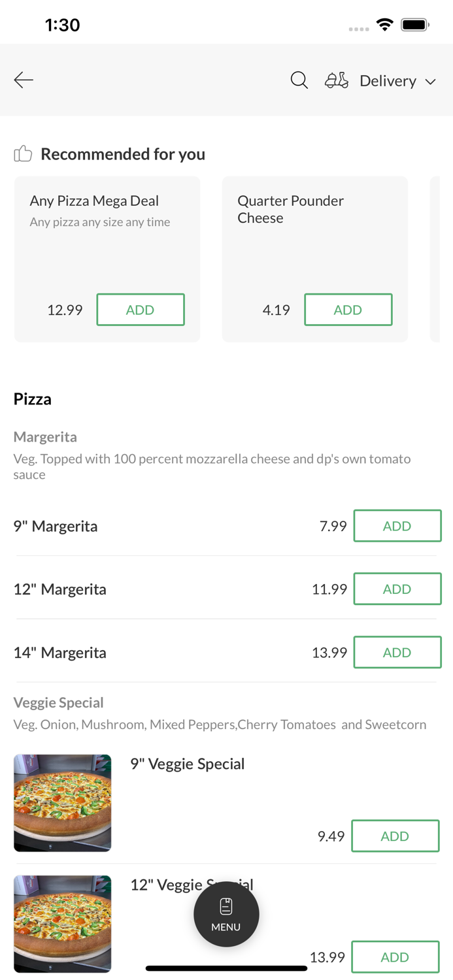
Task: Click the thumbs-up recommendation icon
Action: (x=22, y=153)
